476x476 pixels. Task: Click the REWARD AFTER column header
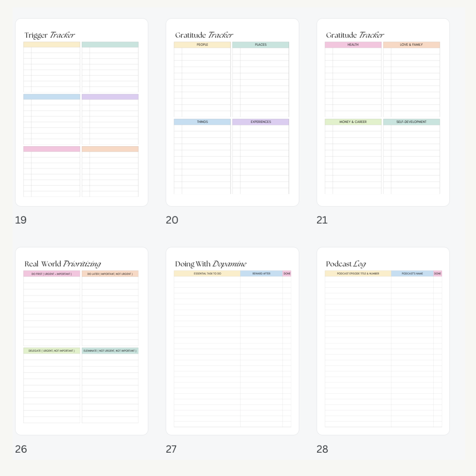point(261,274)
